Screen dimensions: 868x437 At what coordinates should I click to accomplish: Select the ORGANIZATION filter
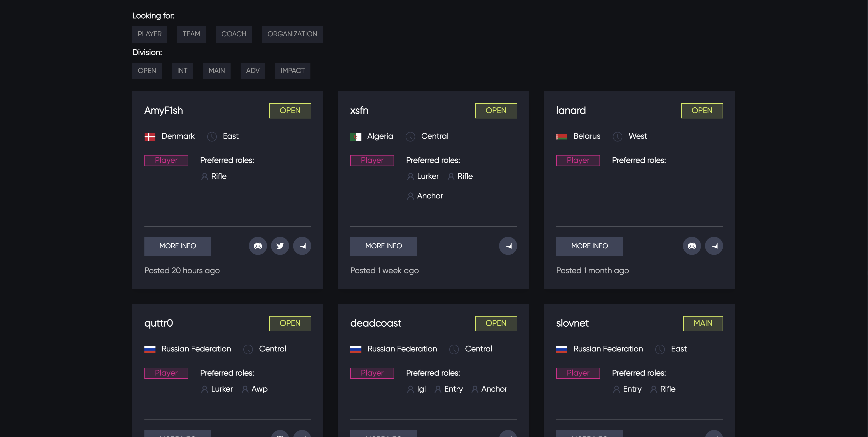click(292, 34)
